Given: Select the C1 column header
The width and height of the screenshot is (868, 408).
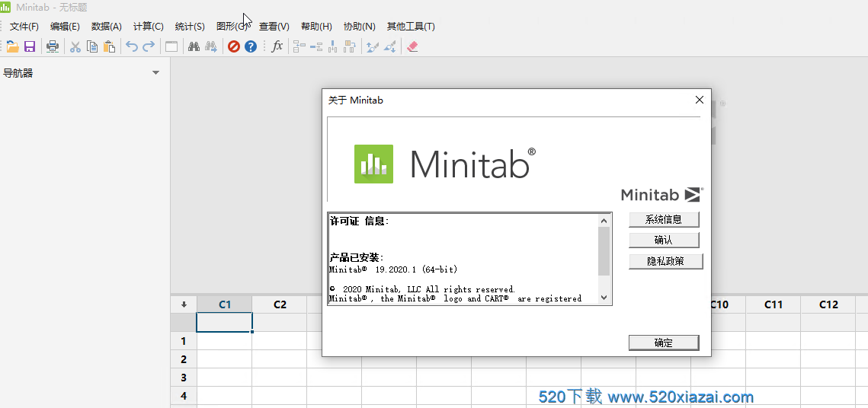Looking at the screenshot, I should (x=225, y=304).
